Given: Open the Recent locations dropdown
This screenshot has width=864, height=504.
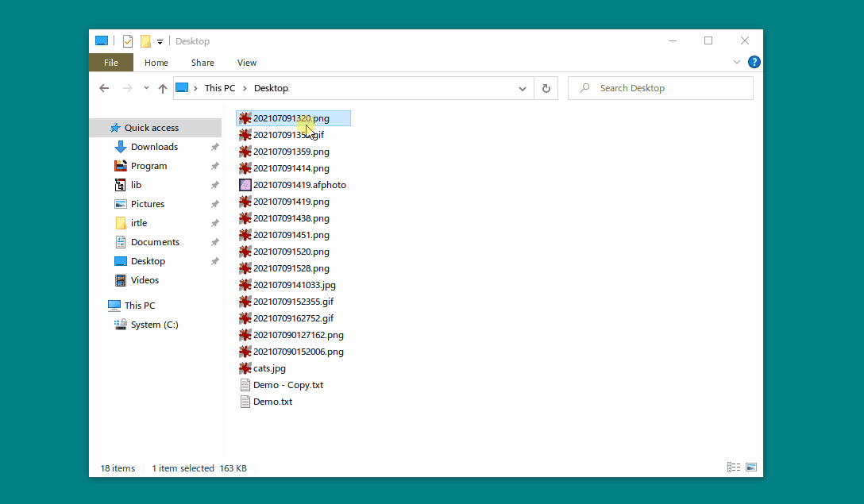Looking at the screenshot, I should (x=146, y=88).
